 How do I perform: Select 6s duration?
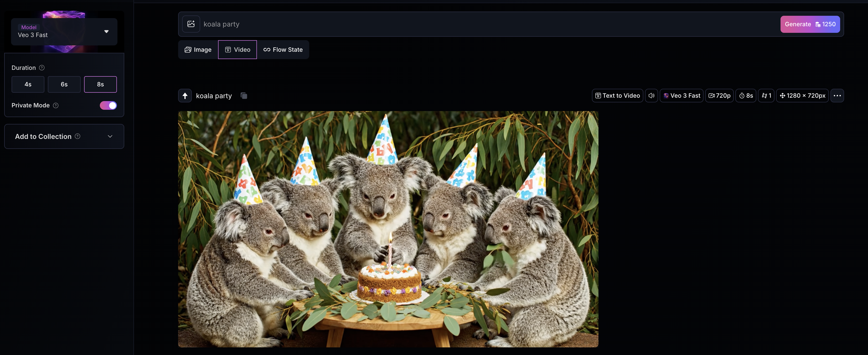tap(64, 84)
